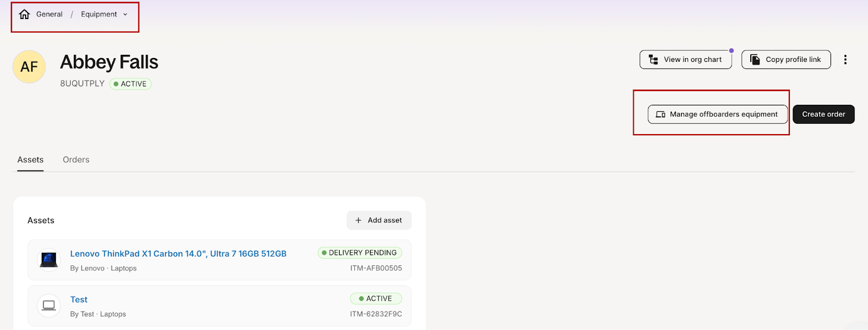Click the generic laptop icon for Test asset
This screenshot has width=868, height=330.
49,306
